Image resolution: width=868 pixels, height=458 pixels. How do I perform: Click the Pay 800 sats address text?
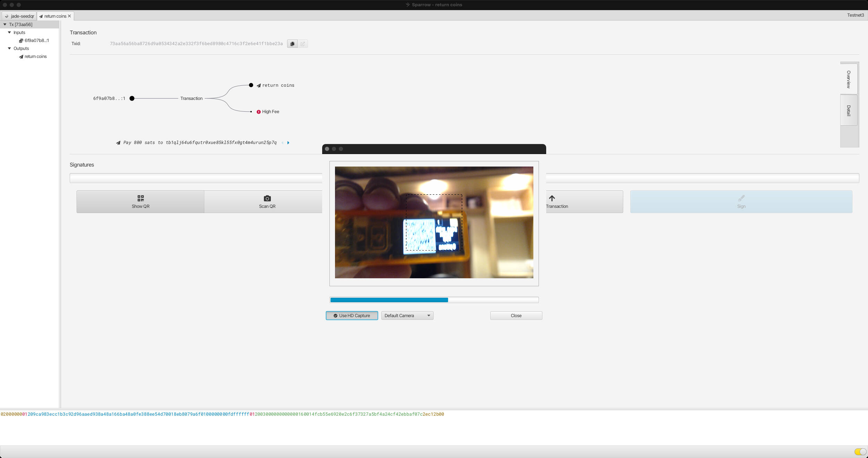click(200, 143)
